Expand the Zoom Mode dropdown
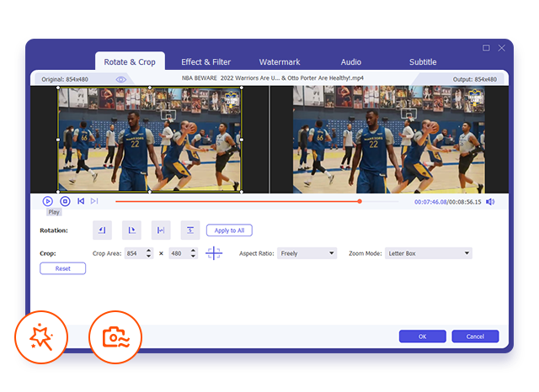Viewport: 539px width, 392px height. coord(430,253)
